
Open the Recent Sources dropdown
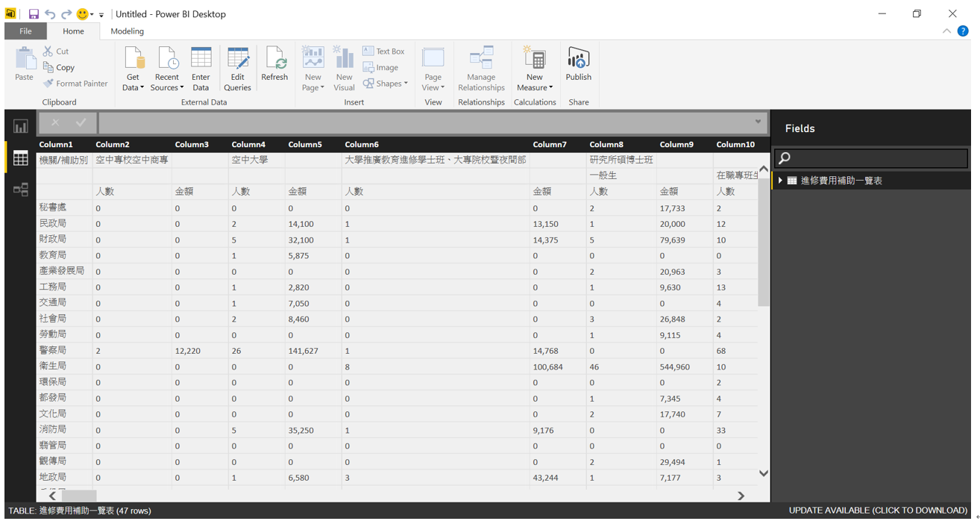(x=167, y=69)
